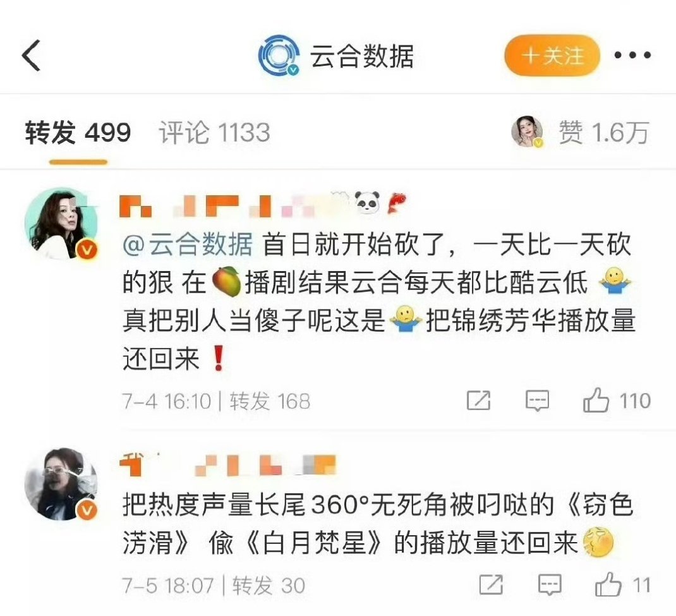Screen dimensions: 676x616
Task: View the small avatar beside the likes count
Action: tap(527, 131)
